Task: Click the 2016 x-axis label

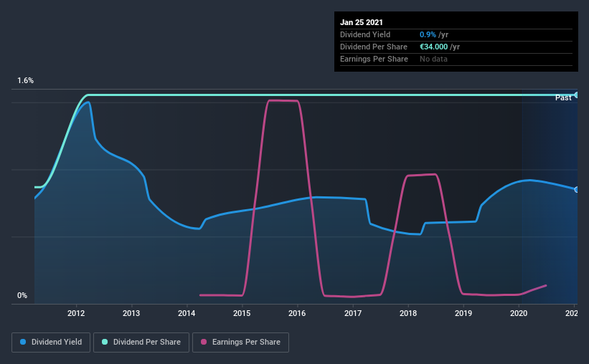Action: click(297, 313)
